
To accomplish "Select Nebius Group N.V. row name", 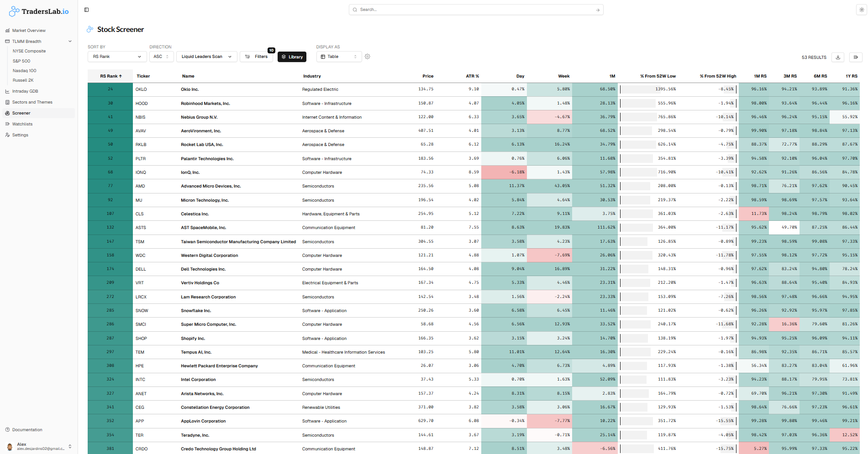I will (x=199, y=117).
